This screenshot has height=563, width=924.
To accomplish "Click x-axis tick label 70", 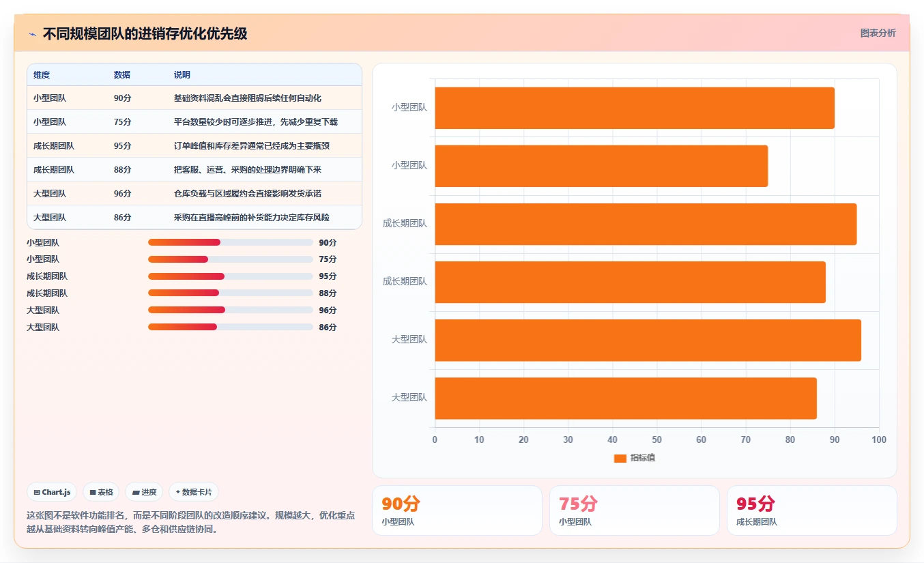I will (746, 439).
